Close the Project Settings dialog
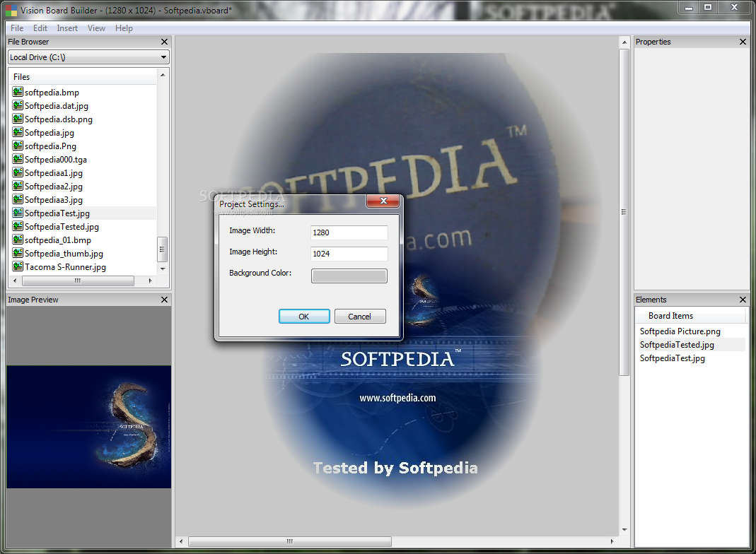Image resolution: width=756 pixels, height=554 pixels. pos(383,201)
